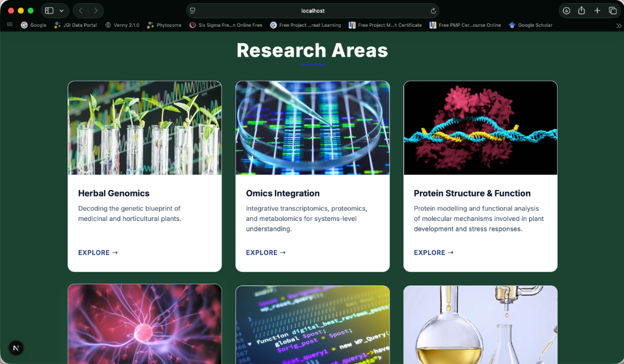The height and width of the screenshot is (364, 624).
Task: Open the Downloads icon
Action: click(x=566, y=11)
